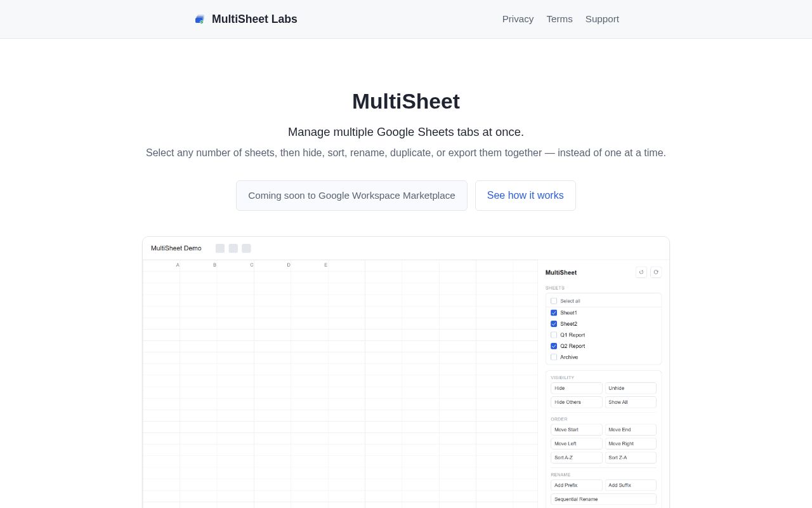Click the Move Left button

[x=577, y=444]
